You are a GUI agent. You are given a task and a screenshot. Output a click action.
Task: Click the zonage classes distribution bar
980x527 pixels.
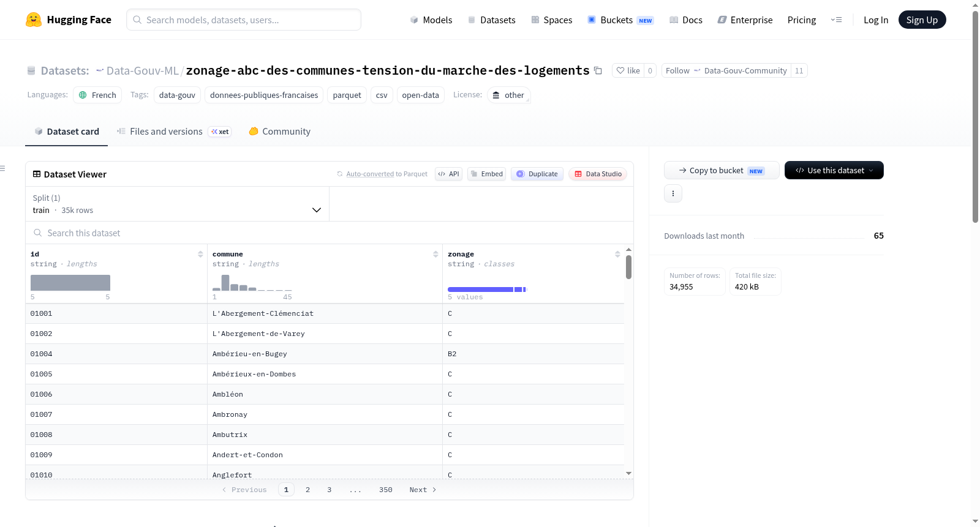click(488, 289)
